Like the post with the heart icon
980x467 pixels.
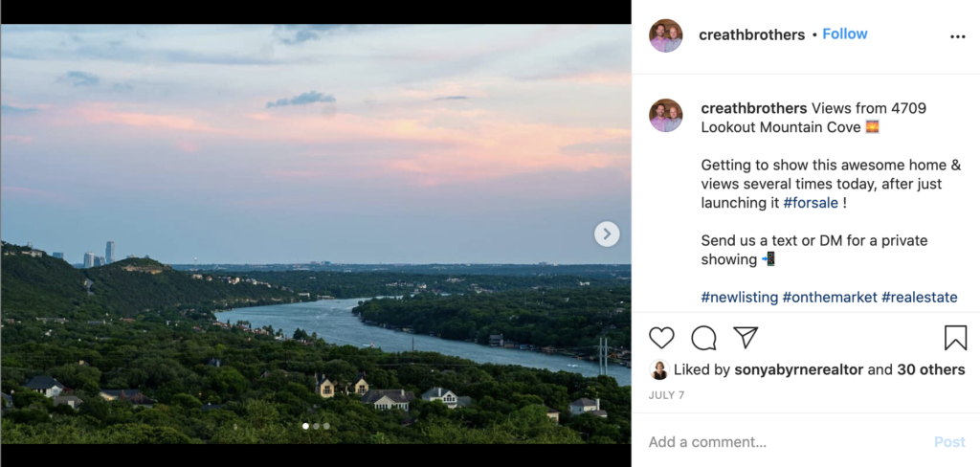click(x=661, y=338)
